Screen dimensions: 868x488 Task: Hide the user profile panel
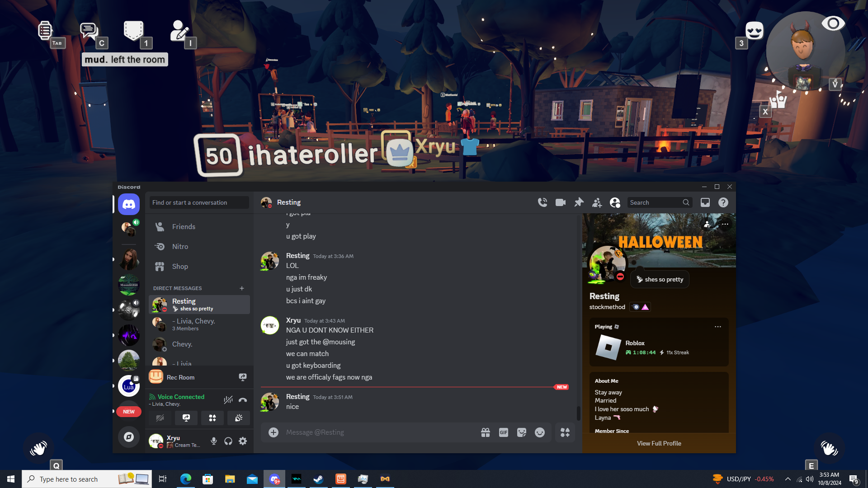(615, 202)
